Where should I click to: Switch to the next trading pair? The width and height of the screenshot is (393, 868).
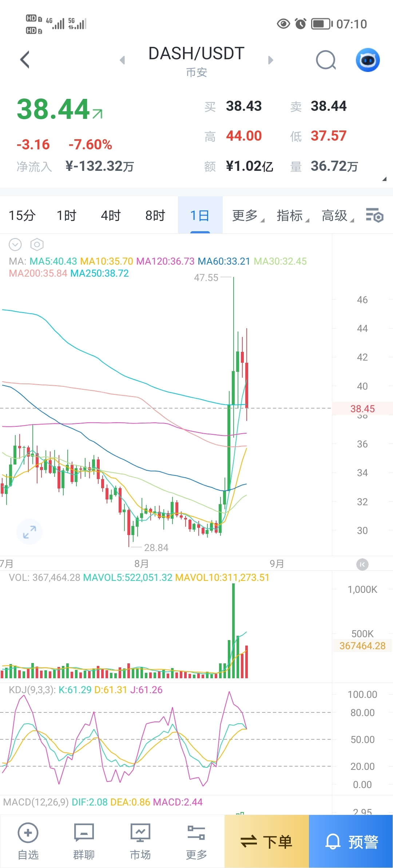click(270, 60)
